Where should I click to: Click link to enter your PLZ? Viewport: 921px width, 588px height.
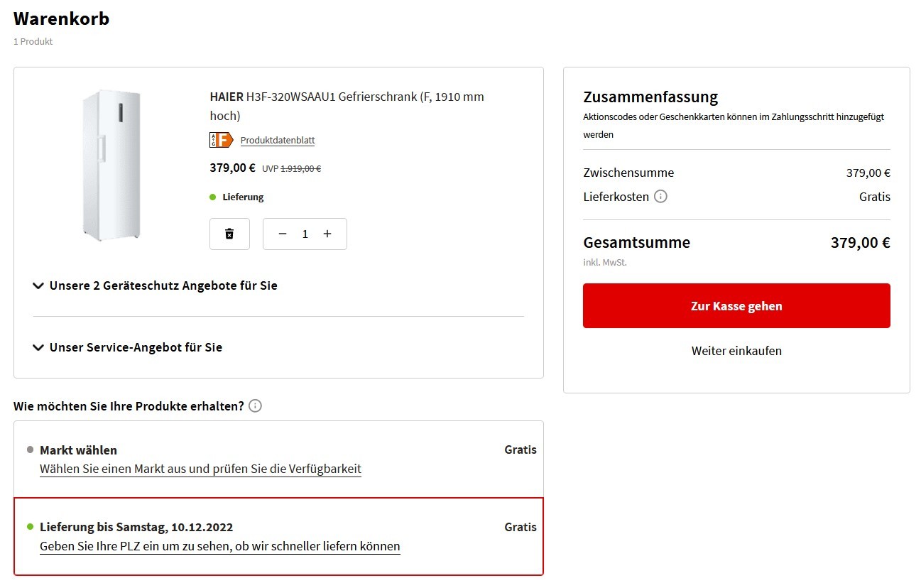pos(220,546)
